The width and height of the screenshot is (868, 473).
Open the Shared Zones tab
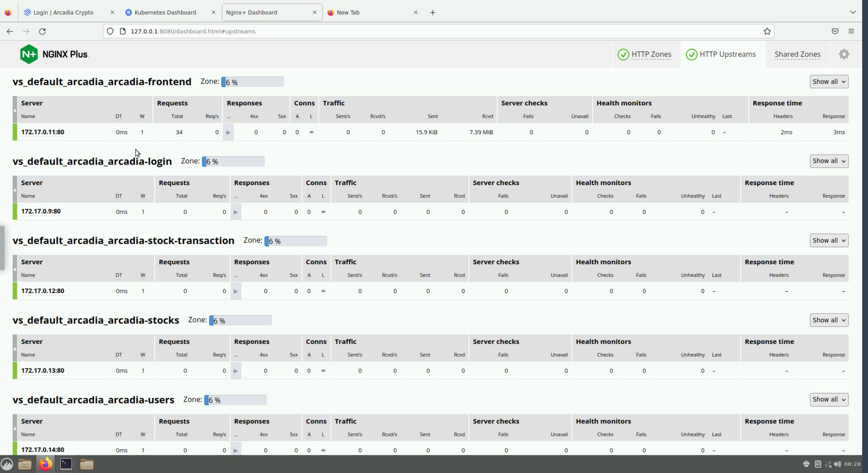(797, 54)
